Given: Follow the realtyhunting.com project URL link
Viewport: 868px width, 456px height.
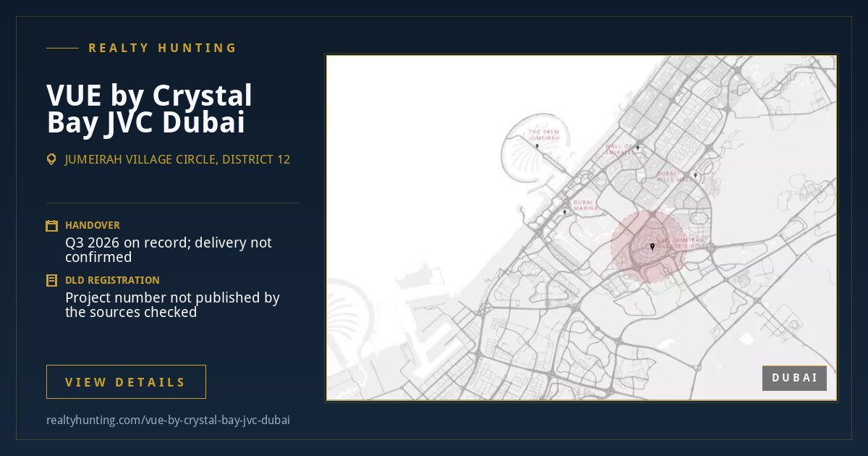Looking at the screenshot, I should [169, 420].
